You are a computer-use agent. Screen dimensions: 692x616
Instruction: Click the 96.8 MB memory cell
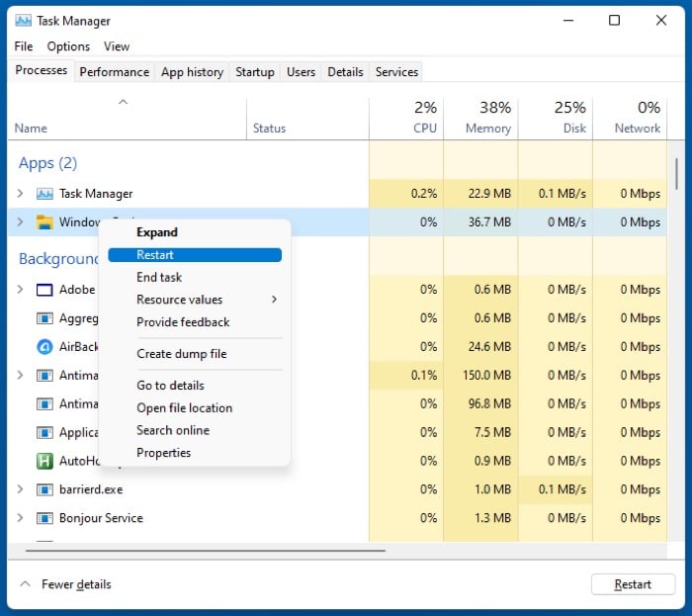tap(480, 403)
